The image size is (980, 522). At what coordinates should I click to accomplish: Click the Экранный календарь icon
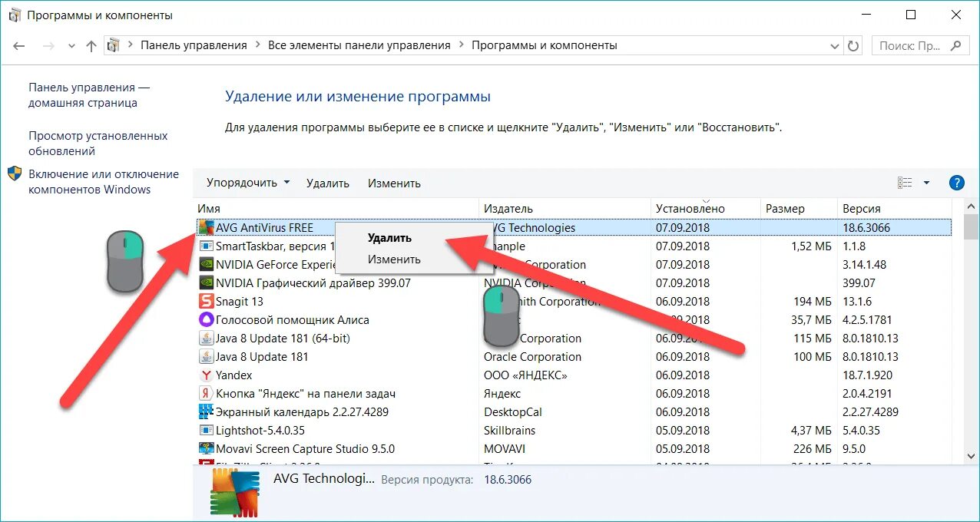coord(206,411)
